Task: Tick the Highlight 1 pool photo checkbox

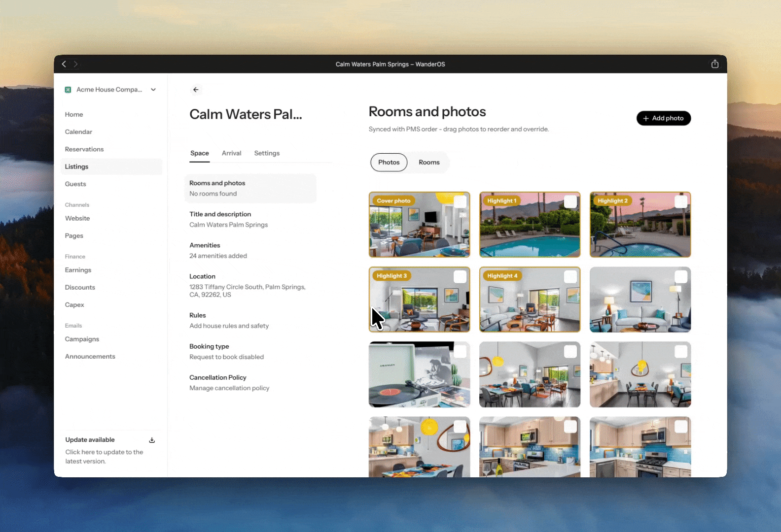Action: 570,201
